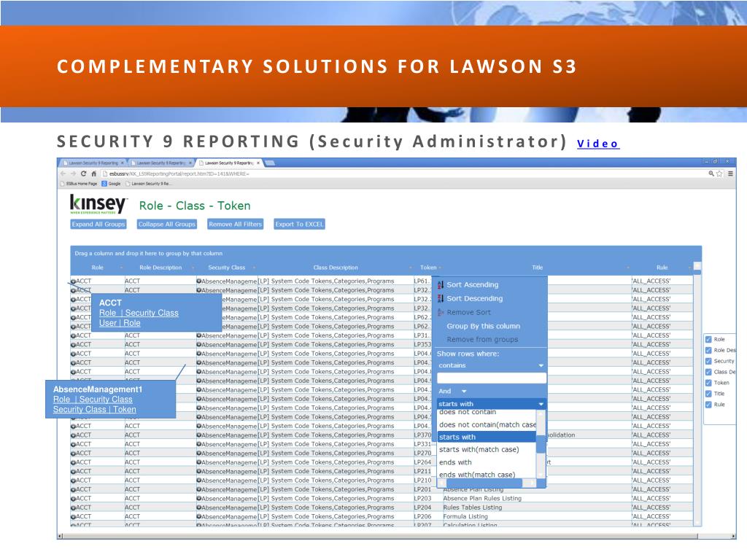Open the 'User | Role' link

120,323
